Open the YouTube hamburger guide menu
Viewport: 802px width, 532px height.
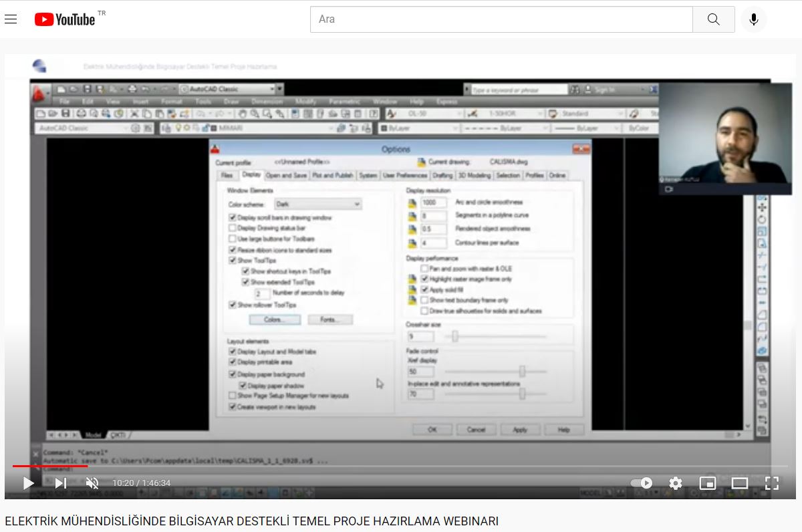click(x=11, y=19)
